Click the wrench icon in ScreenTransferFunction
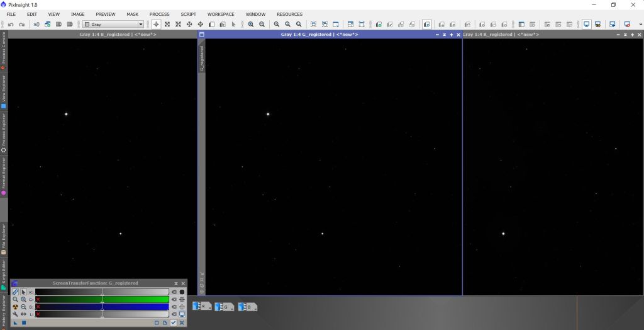The width and height of the screenshot is (644, 330). tap(15, 314)
